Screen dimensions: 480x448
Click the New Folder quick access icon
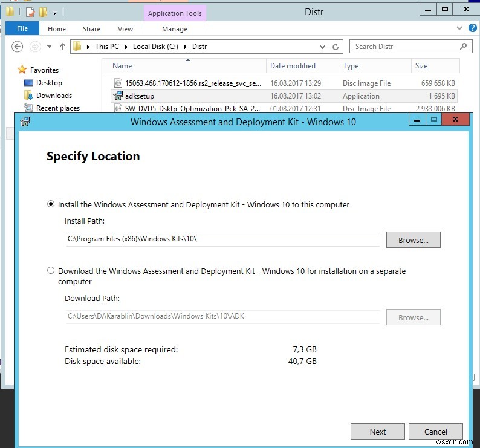click(43, 11)
